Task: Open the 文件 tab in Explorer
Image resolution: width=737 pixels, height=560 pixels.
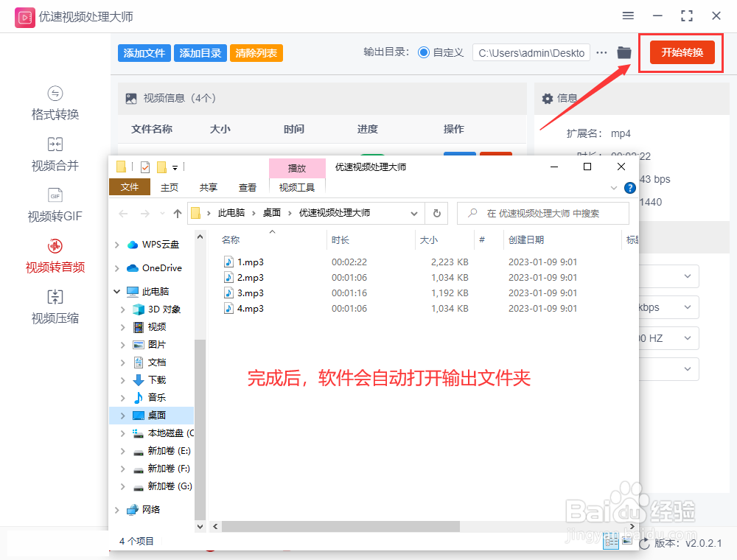Action: pyautogui.click(x=130, y=187)
